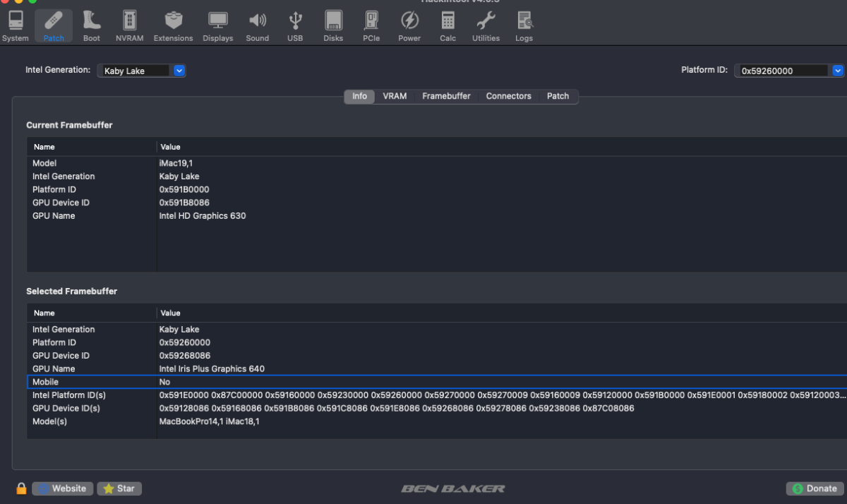Click Kaby Lake value in Current Framebuffer
This screenshot has width=847, height=504.
click(x=179, y=176)
